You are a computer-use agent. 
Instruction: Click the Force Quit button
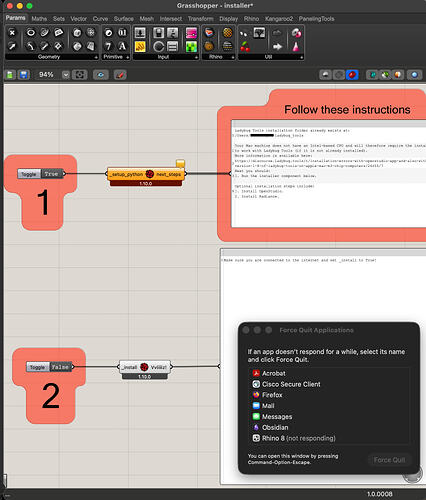tap(389, 460)
